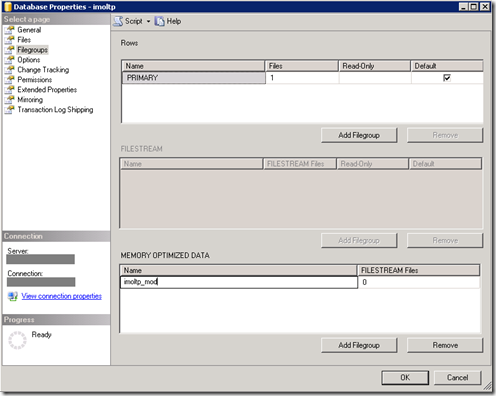Click the Cancel button
This screenshot has width=496, height=396.
[457, 378]
